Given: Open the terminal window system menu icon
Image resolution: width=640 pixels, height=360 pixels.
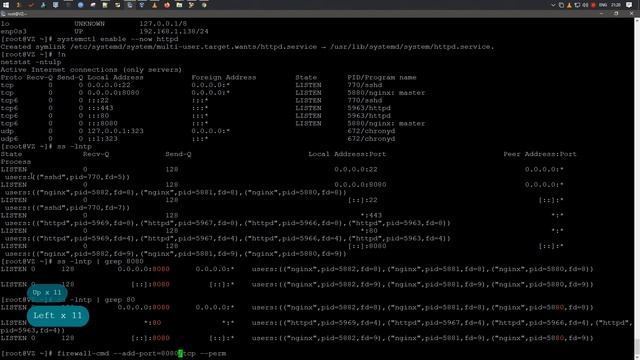Looking at the screenshot, I should [x=3, y=14].
